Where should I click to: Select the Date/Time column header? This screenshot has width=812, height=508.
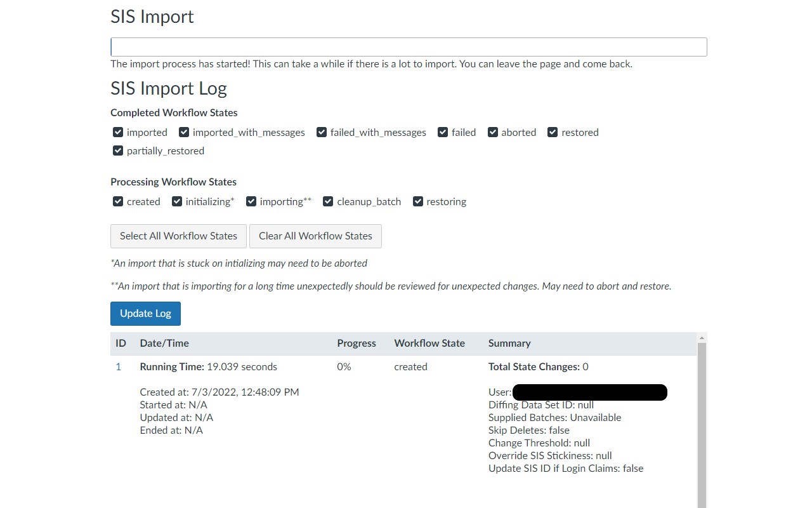click(164, 343)
